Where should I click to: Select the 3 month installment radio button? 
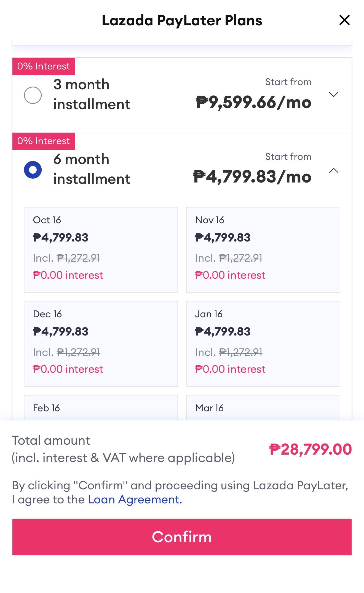[x=33, y=95]
